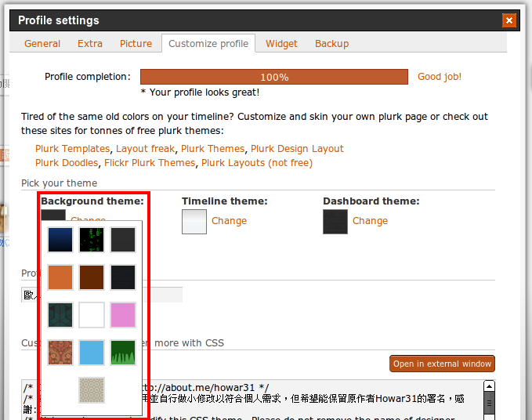Choose the plain white background swatch

pyautogui.click(x=92, y=315)
